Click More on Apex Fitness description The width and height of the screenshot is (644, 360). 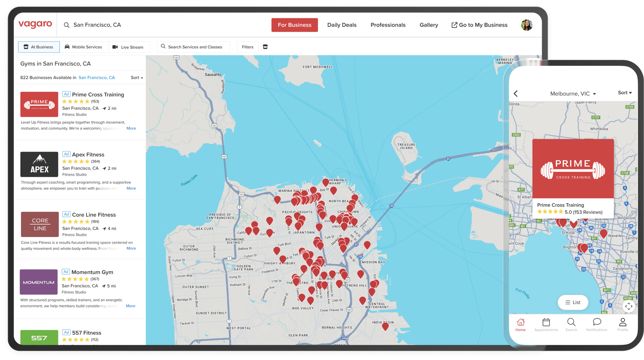pos(131,188)
